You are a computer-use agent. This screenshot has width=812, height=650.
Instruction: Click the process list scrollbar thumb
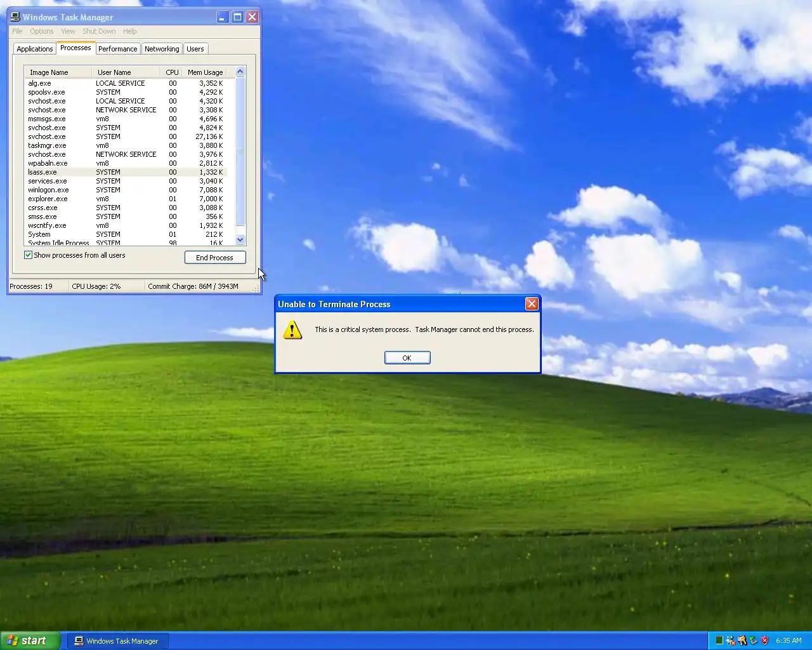240,151
